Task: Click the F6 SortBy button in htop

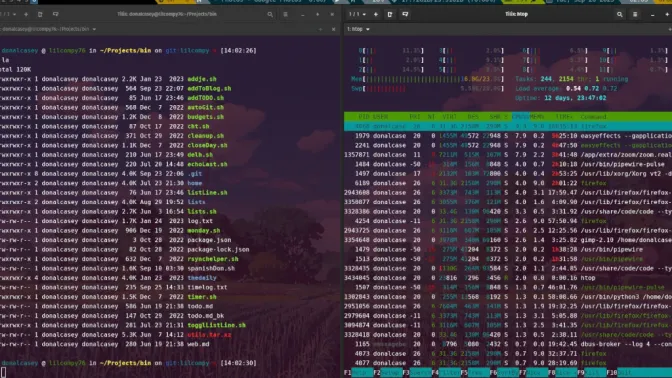Action: [504, 373]
